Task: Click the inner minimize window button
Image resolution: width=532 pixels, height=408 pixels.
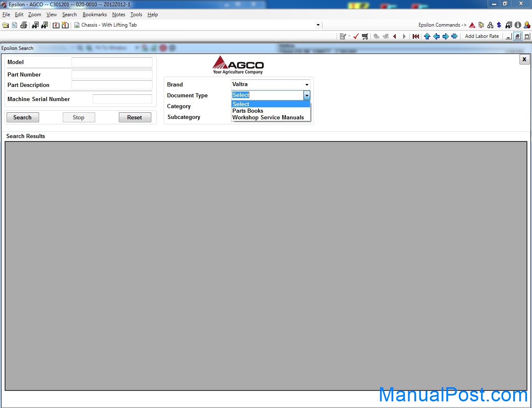Action: point(509,36)
